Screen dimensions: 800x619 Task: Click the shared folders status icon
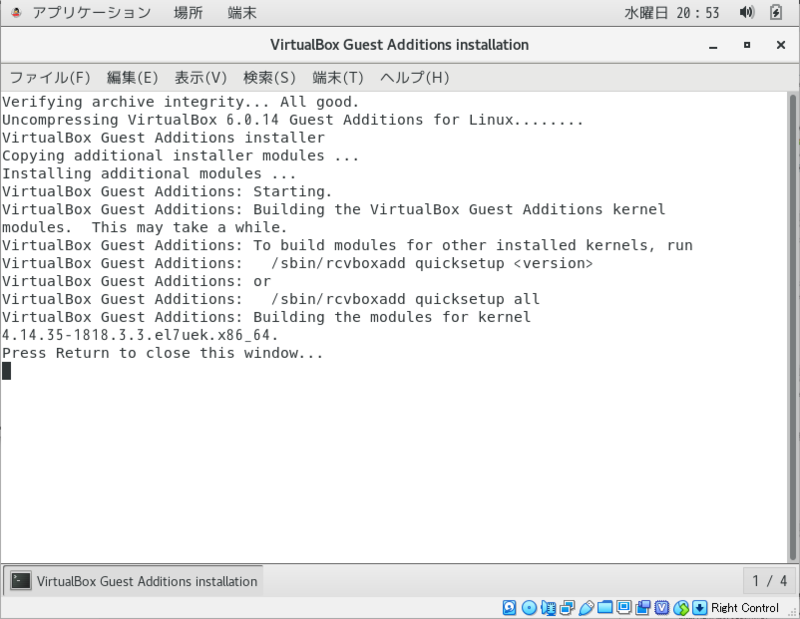(x=605, y=607)
